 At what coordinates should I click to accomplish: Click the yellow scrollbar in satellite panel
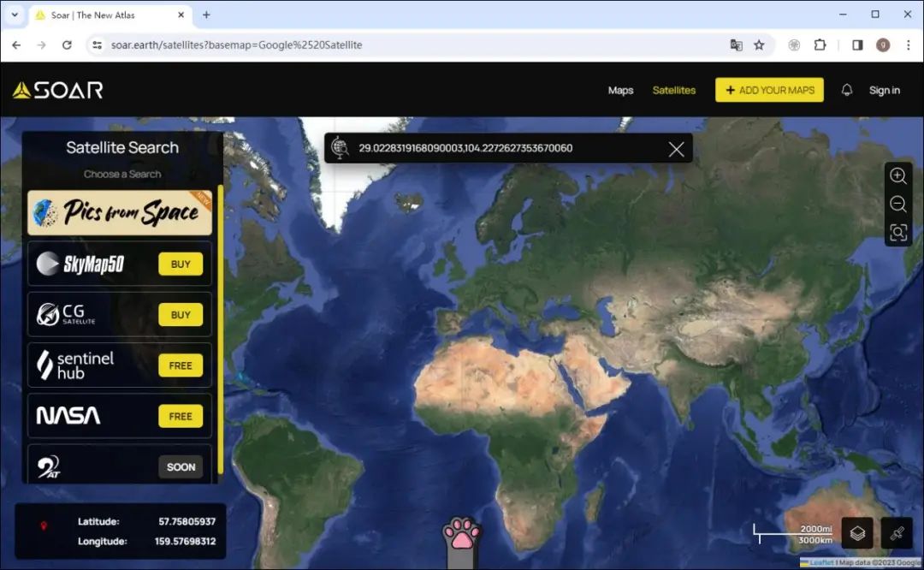tap(221, 329)
